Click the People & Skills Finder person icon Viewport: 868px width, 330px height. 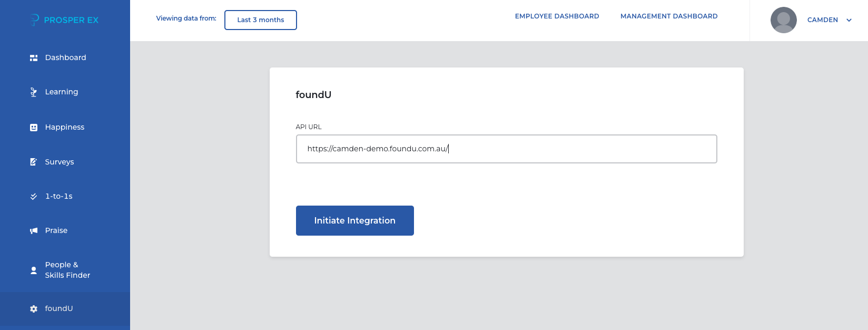[34, 270]
